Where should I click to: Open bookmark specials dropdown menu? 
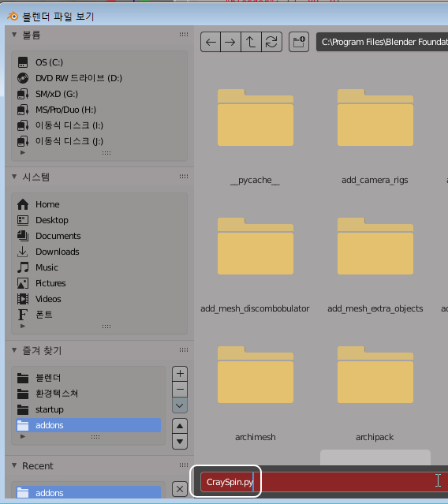coord(180,405)
